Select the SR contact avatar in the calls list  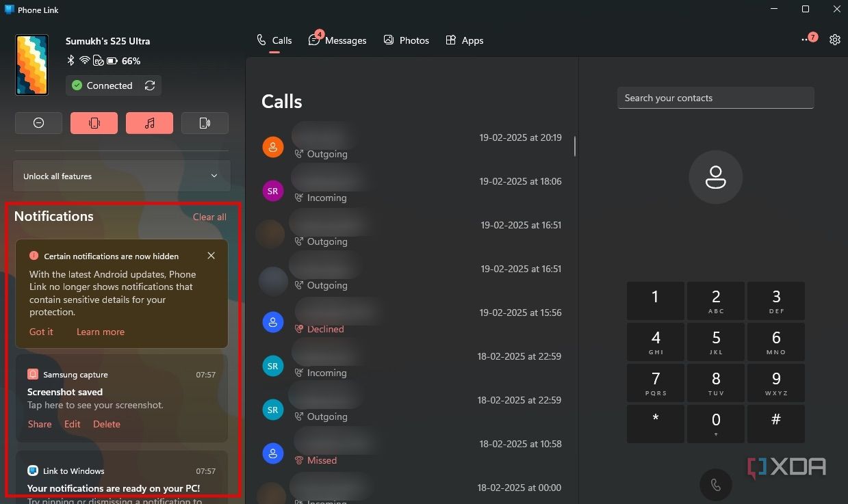[x=272, y=191]
